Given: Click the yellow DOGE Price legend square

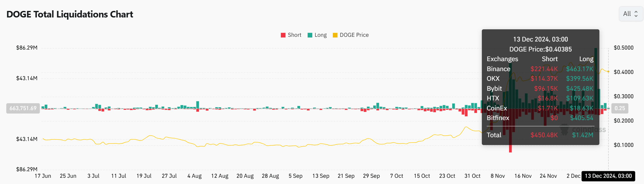Looking at the screenshot, I should pos(335,35).
